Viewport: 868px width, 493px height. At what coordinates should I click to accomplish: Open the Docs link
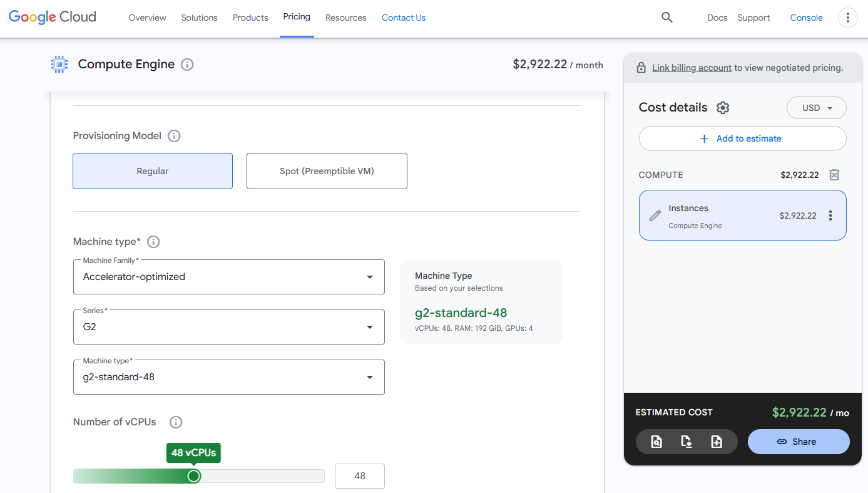[717, 18]
